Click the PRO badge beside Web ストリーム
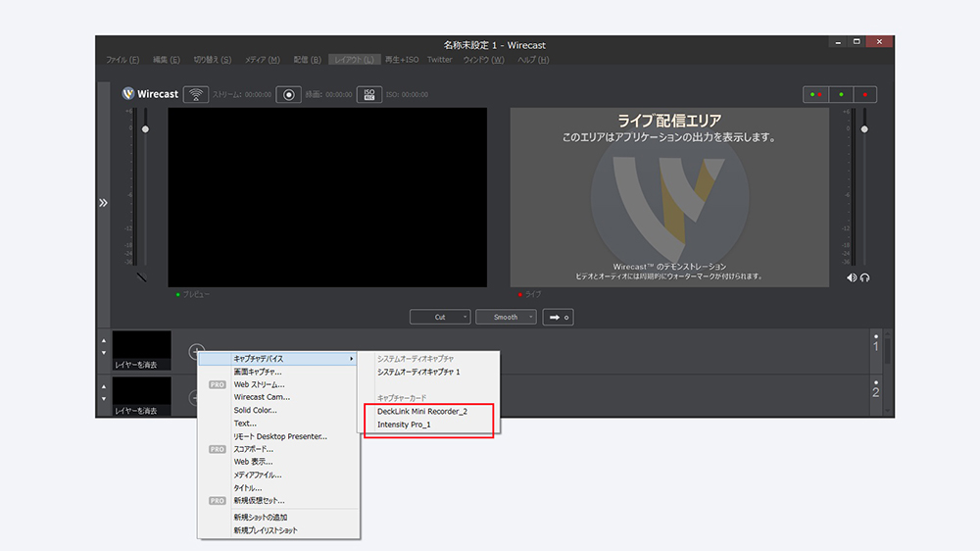980x551 pixels. (217, 384)
